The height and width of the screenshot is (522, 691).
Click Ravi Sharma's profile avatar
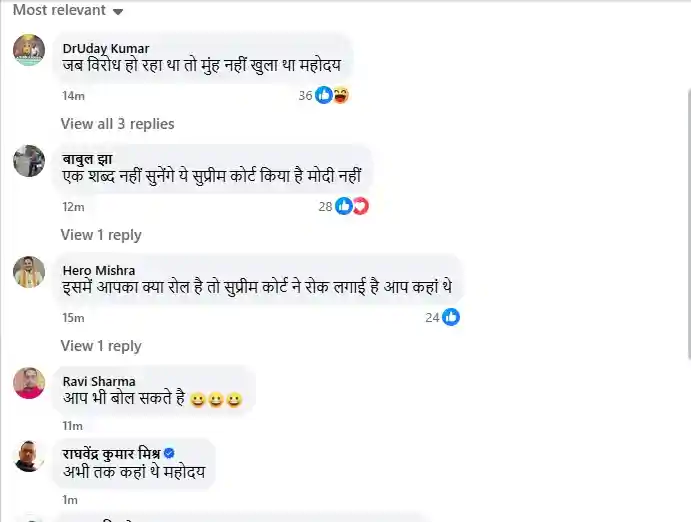pyautogui.click(x=29, y=383)
